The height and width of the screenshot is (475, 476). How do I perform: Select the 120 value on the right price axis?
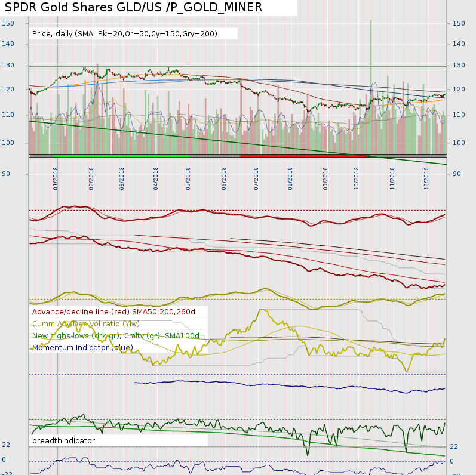(459, 89)
